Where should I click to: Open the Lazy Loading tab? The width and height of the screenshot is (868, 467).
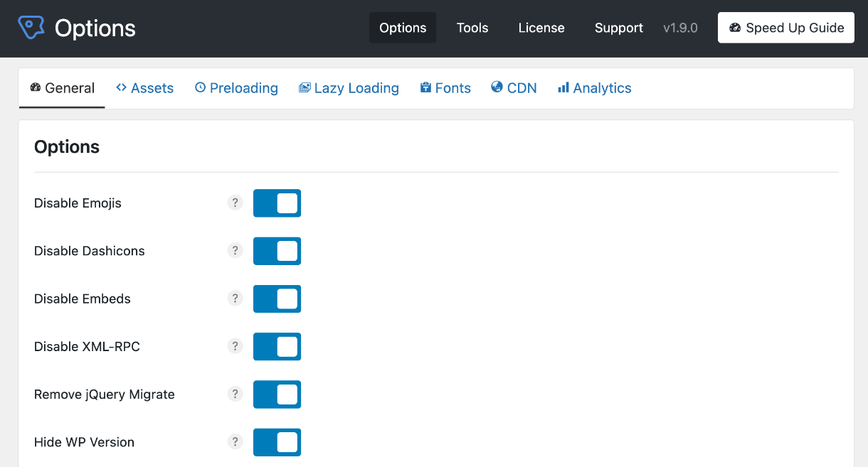point(349,88)
